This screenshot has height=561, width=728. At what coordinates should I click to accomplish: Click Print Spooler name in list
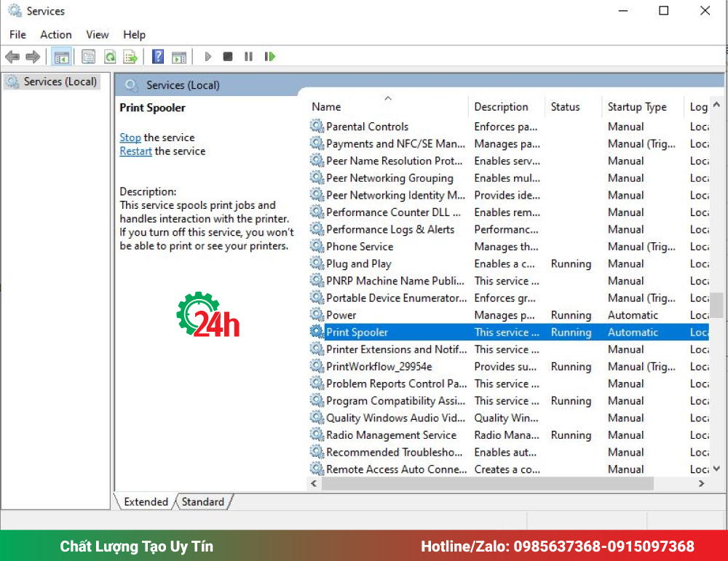pos(357,333)
